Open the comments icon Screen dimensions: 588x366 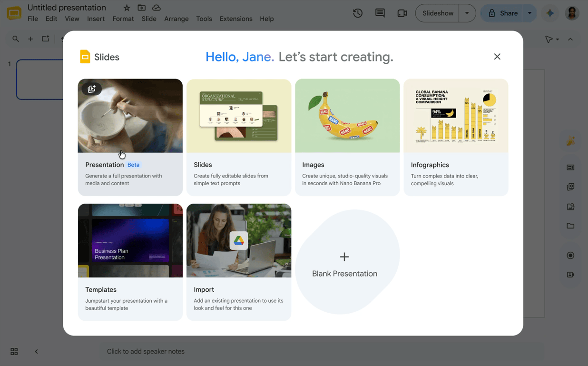point(380,13)
